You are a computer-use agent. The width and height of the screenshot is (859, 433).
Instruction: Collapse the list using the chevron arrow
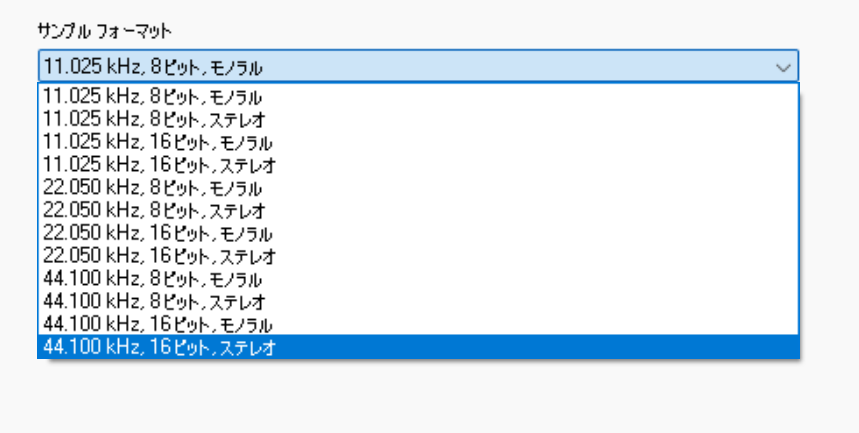[x=783, y=67]
